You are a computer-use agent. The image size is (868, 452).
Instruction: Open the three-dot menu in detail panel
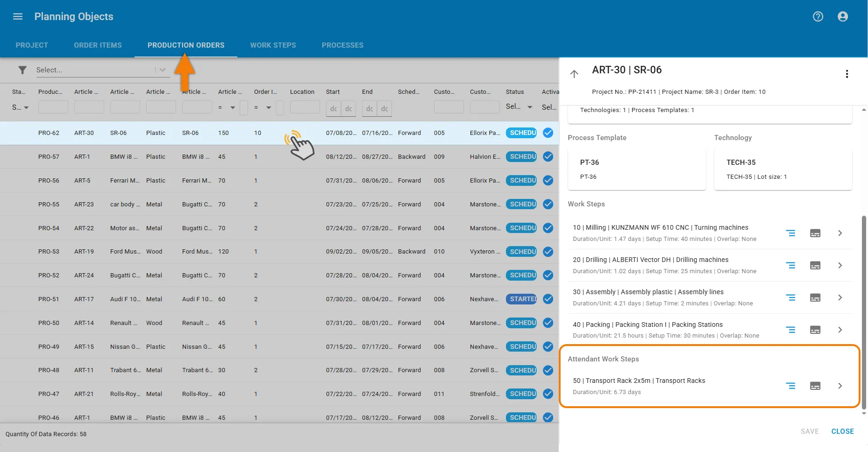[x=847, y=74]
